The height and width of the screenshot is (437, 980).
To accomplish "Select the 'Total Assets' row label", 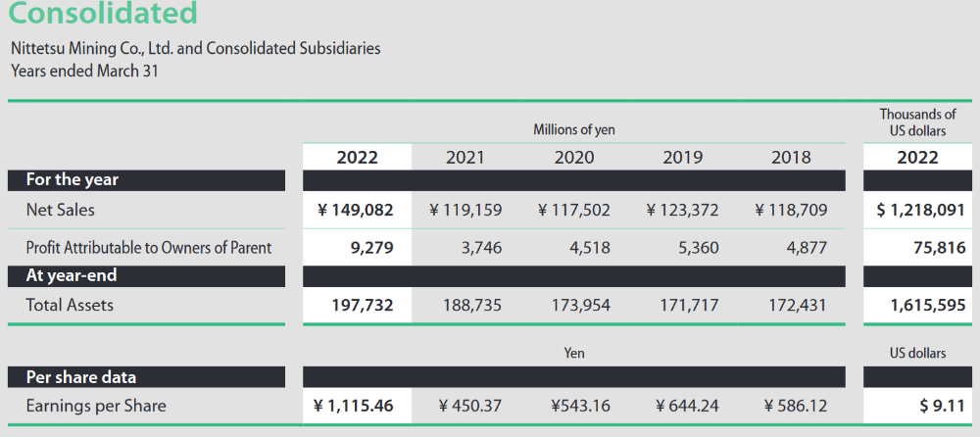I will tap(70, 306).
